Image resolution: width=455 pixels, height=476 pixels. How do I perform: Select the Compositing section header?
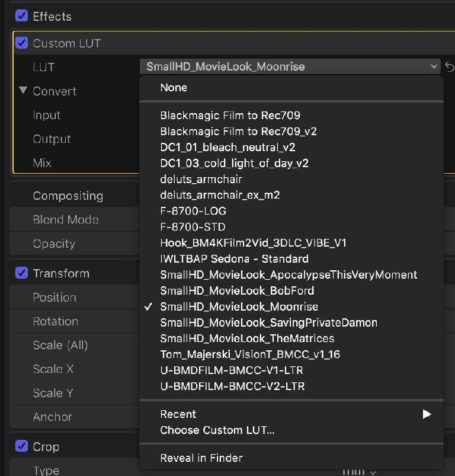(68, 196)
